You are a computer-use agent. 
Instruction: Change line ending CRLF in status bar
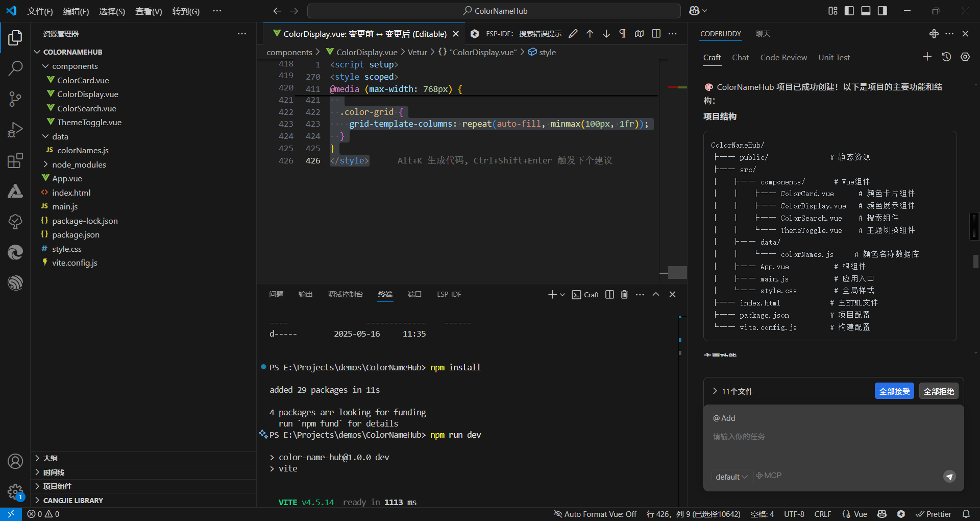pos(822,514)
